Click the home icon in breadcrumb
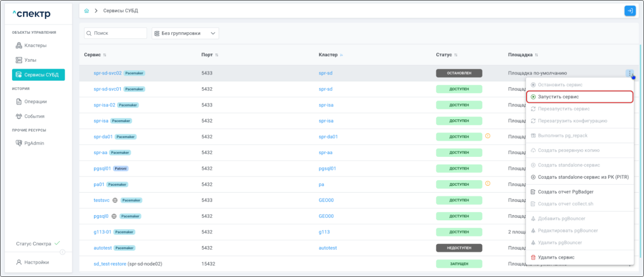 [x=86, y=11]
